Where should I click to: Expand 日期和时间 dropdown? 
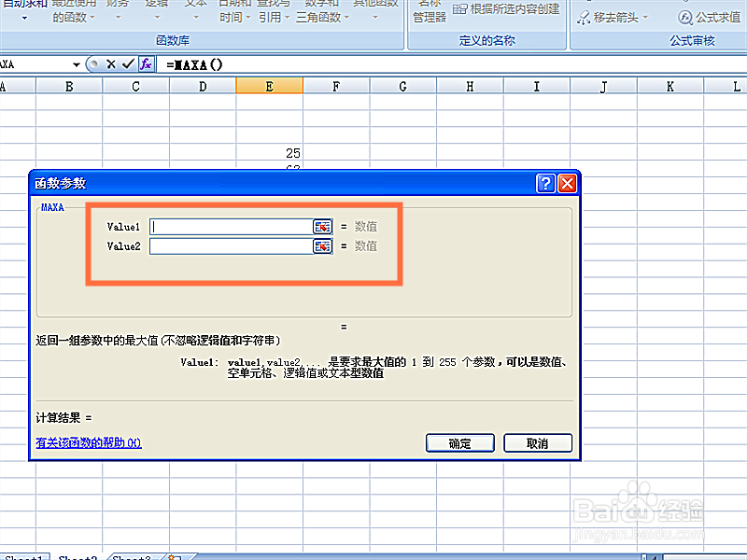(x=248, y=18)
